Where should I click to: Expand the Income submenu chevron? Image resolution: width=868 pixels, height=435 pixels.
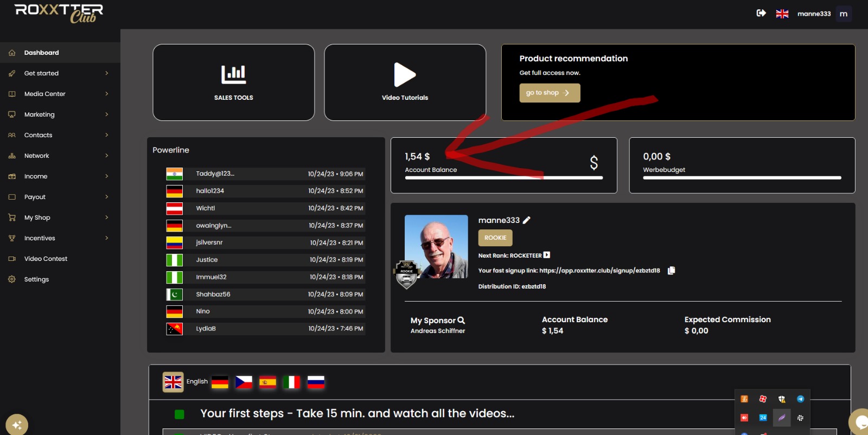pyautogui.click(x=107, y=176)
